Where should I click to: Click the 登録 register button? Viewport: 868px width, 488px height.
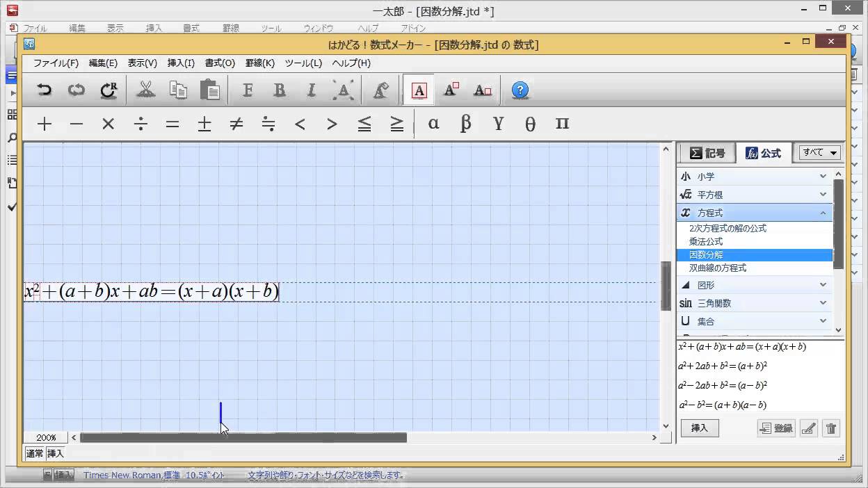(x=777, y=428)
